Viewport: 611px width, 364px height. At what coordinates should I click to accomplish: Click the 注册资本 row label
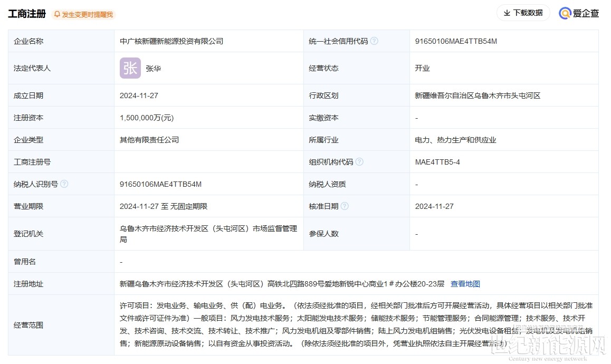click(28, 118)
